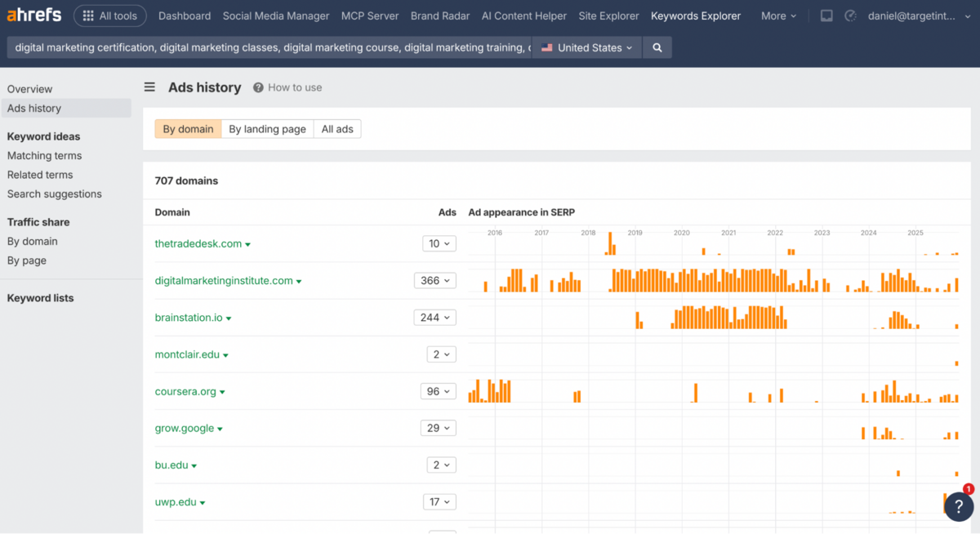Click the 2020 year label on the timeline
The width and height of the screenshot is (980, 534).
[x=682, y=233]
